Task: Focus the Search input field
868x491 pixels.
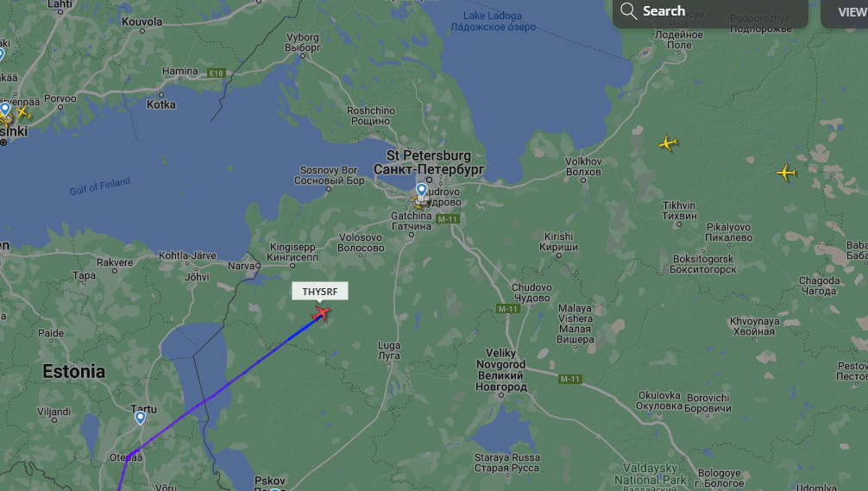Action: click(x=710, y=11)
